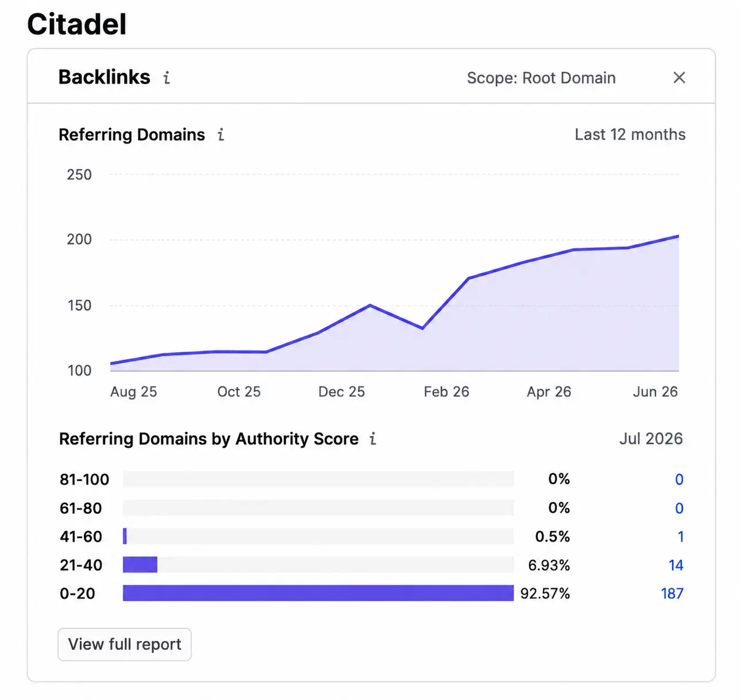The height and width of the screenshot is (700, 741).
Task: Open the View full report button
Action: (125, 644)
